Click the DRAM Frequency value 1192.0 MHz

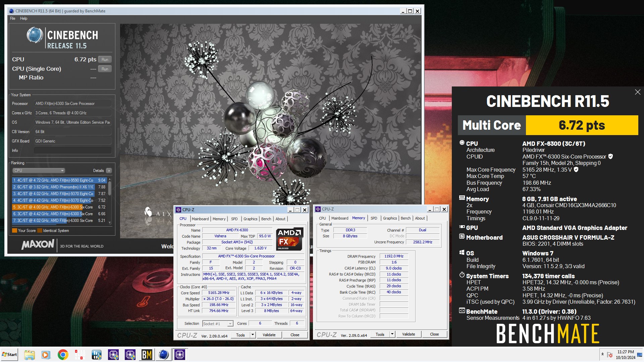pyautogui.click(x=394, y=256)
